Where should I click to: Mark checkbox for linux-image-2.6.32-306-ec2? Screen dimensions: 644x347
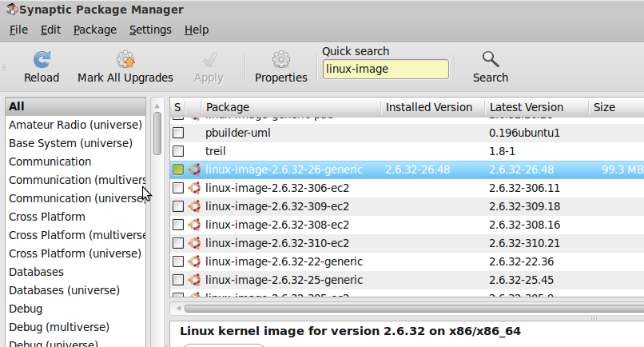[x=178, y=188]
